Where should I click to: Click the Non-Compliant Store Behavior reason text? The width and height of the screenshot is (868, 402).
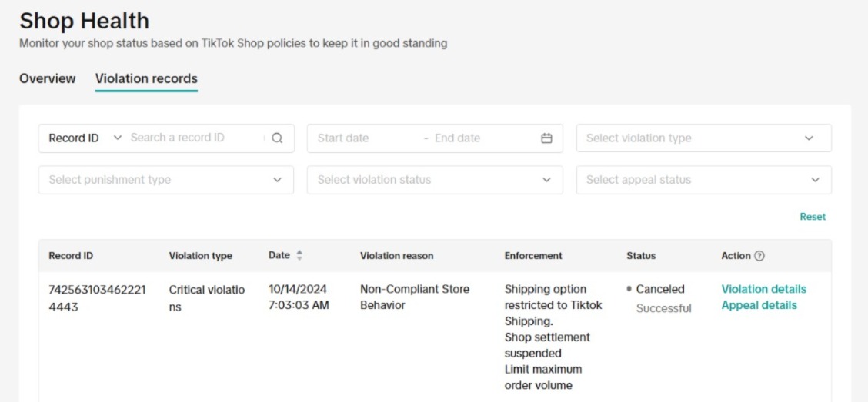point(414,297)
